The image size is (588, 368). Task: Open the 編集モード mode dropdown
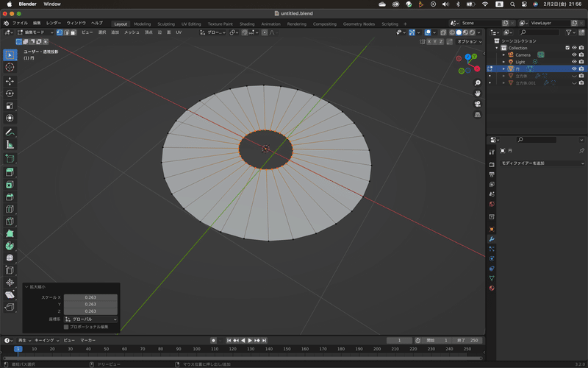coord(35,32)
